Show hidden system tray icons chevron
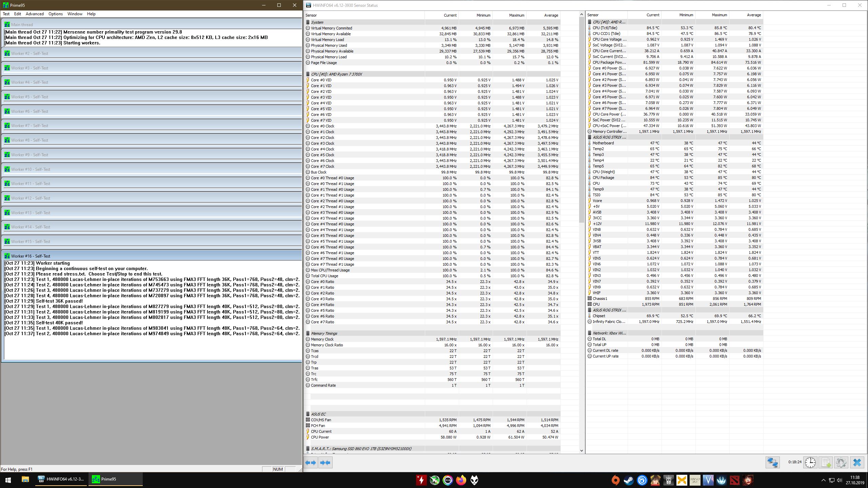Screen dimensions: 868x488 (823, 480)
